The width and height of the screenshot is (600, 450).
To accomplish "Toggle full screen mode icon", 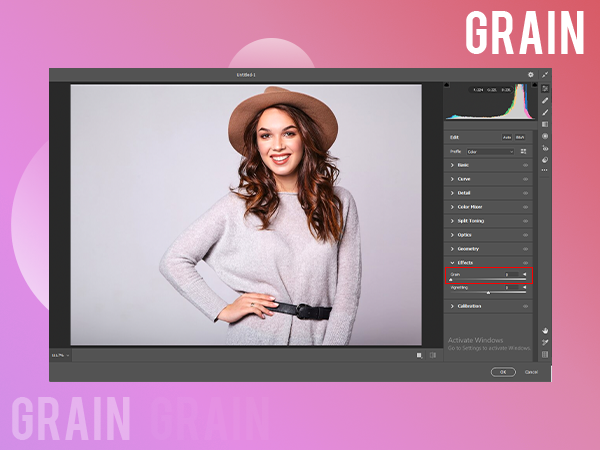I will (x=545, y=75).
